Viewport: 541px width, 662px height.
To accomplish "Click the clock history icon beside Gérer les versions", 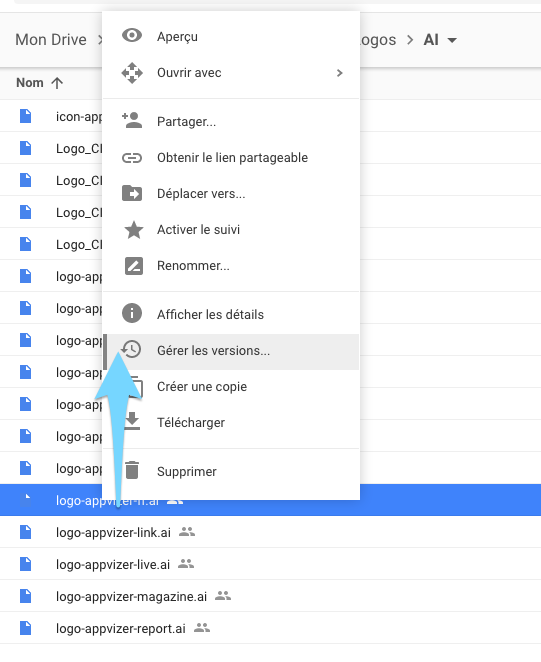I will 132,350.
